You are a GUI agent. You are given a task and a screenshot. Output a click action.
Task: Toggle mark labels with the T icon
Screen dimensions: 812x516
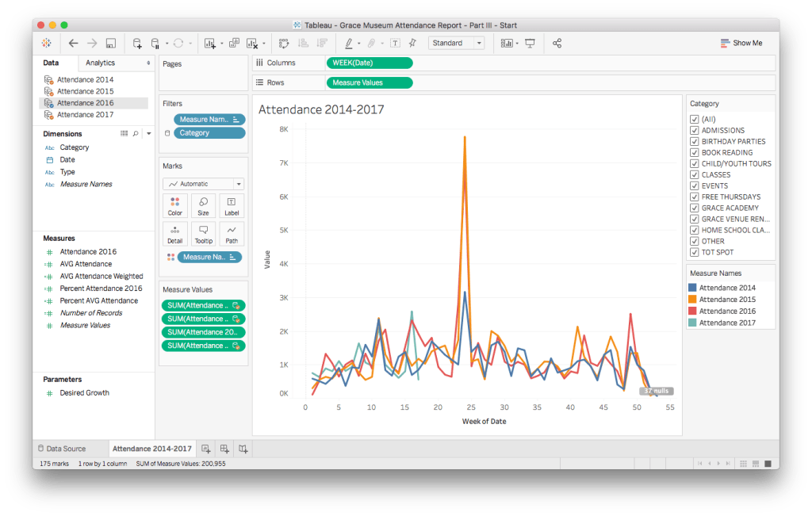(x=395, y=43)
